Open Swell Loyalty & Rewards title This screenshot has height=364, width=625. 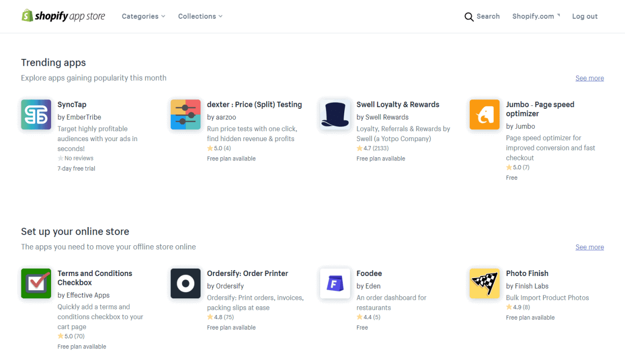click(x=398, y=105)
